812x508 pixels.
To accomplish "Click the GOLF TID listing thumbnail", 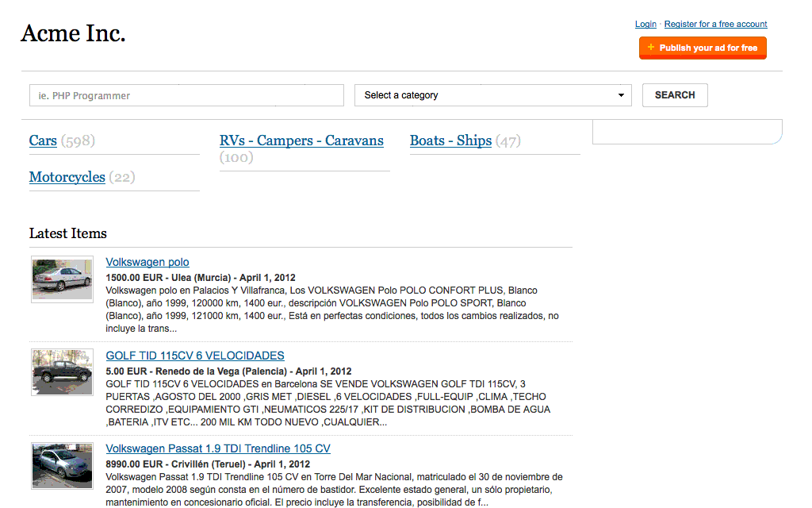I will pos(62,372).
